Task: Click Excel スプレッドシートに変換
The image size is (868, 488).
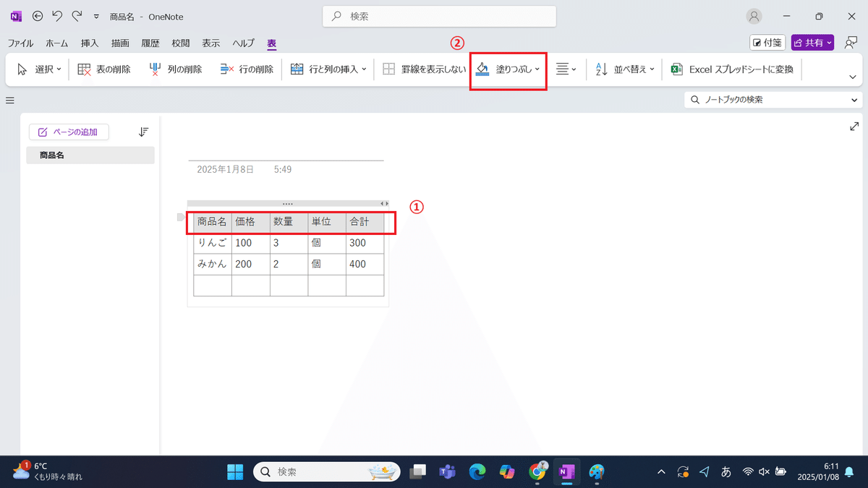Action: [732, 69]
